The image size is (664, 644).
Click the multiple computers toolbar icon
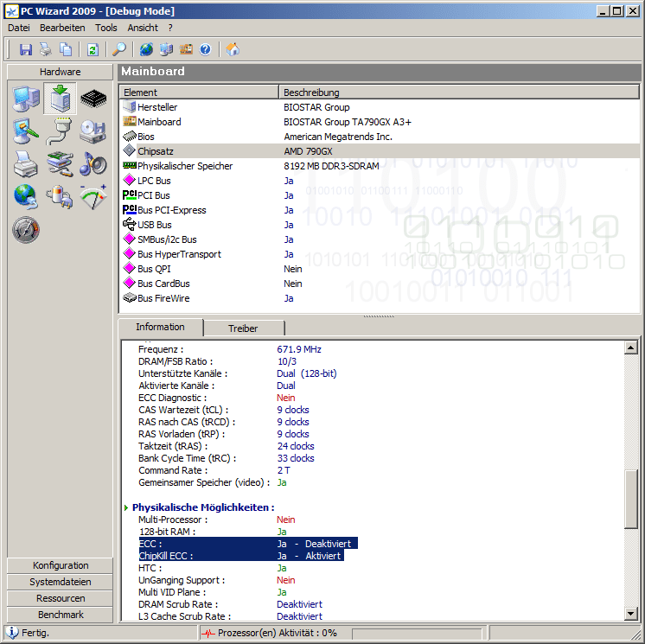pos(166,49)
